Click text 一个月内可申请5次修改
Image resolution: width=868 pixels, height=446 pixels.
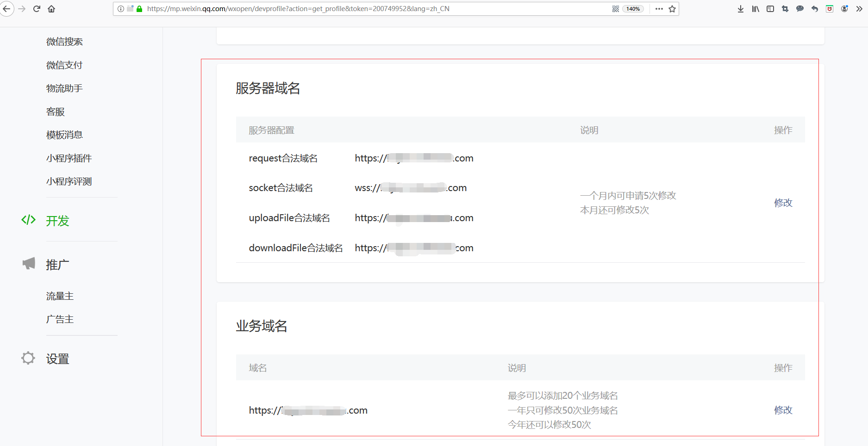tap(628, 196)
